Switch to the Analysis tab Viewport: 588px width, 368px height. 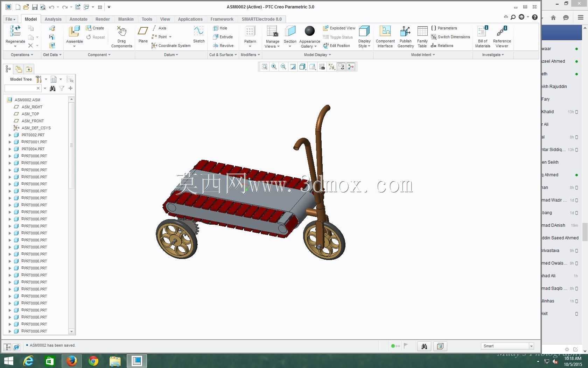coord(53,19)
